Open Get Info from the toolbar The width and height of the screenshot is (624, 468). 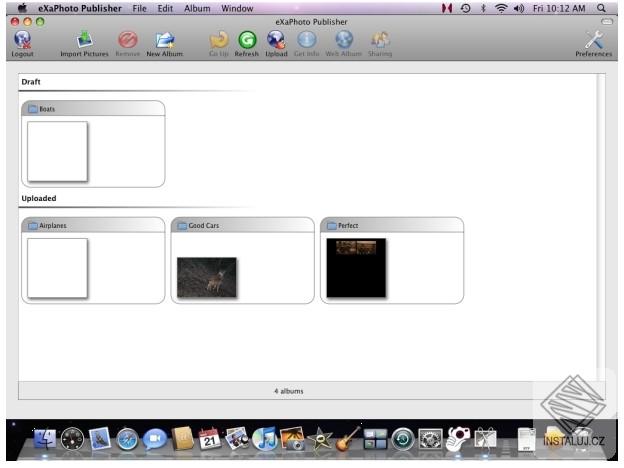[306, 43]
